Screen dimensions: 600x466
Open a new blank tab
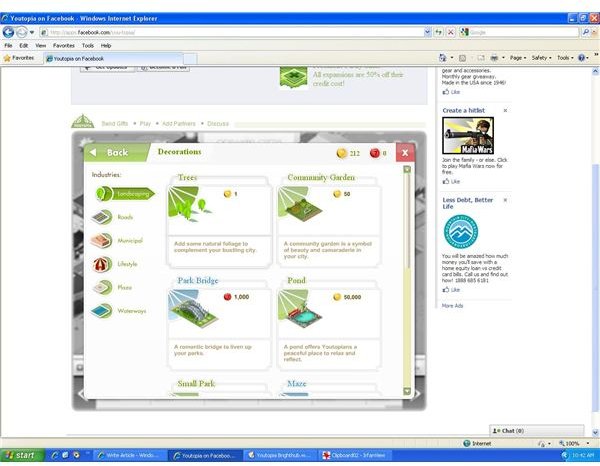(190, 59)
